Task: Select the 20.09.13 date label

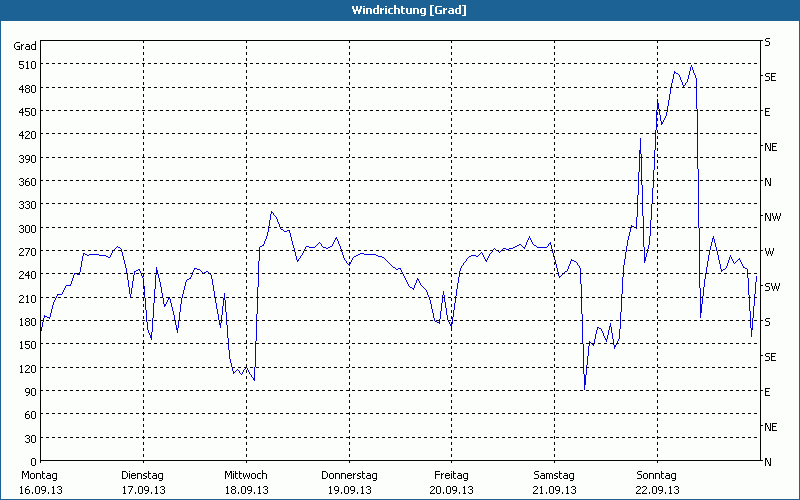Action: coord(452,490)
